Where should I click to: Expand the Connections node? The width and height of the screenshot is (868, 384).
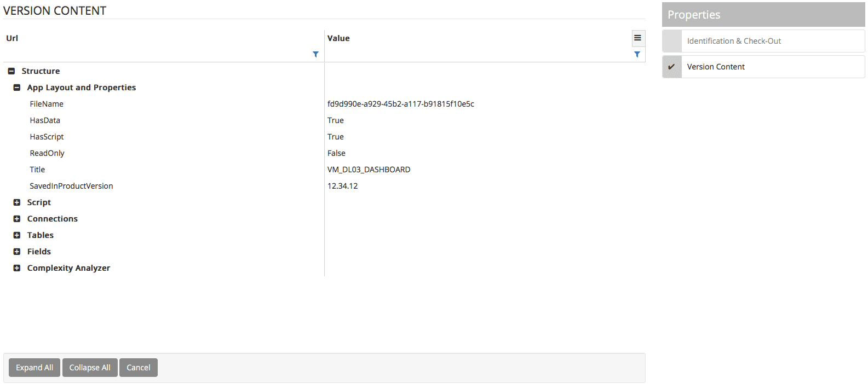[17, 219]
